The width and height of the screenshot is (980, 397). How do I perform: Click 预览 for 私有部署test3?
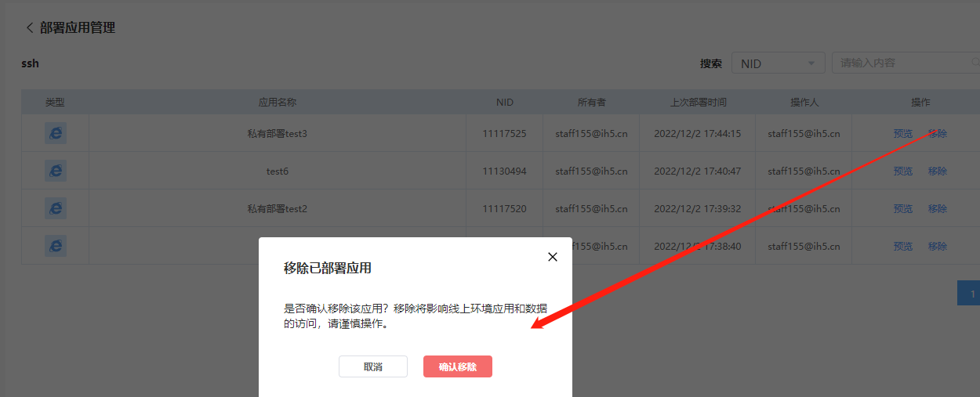click(903, 133)
